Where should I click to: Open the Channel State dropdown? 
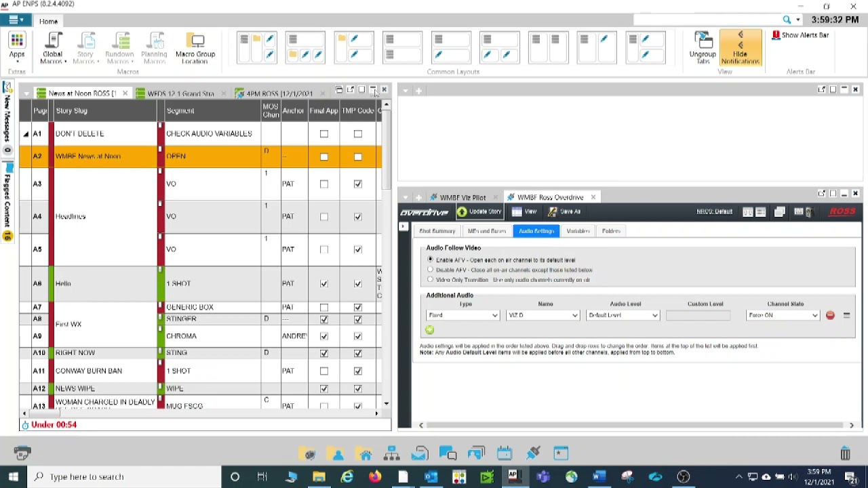point(783,315)
